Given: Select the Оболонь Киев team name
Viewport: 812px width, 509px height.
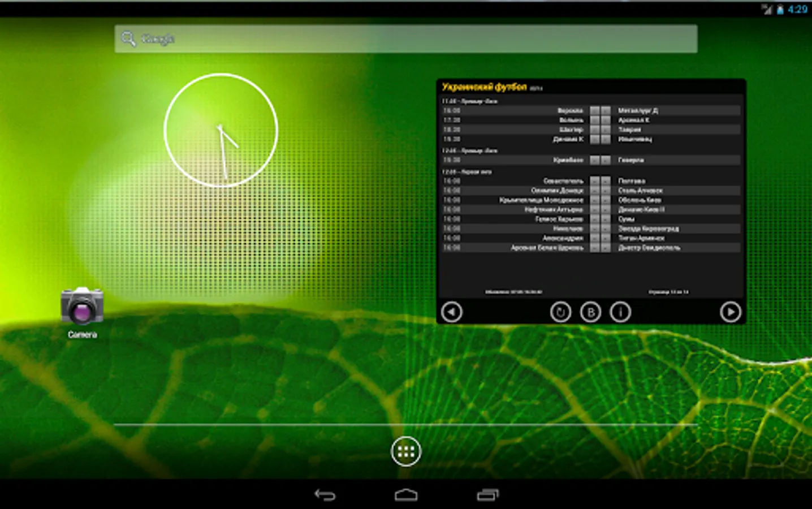Looking at the screenshot, I should [x=640, y=200].
